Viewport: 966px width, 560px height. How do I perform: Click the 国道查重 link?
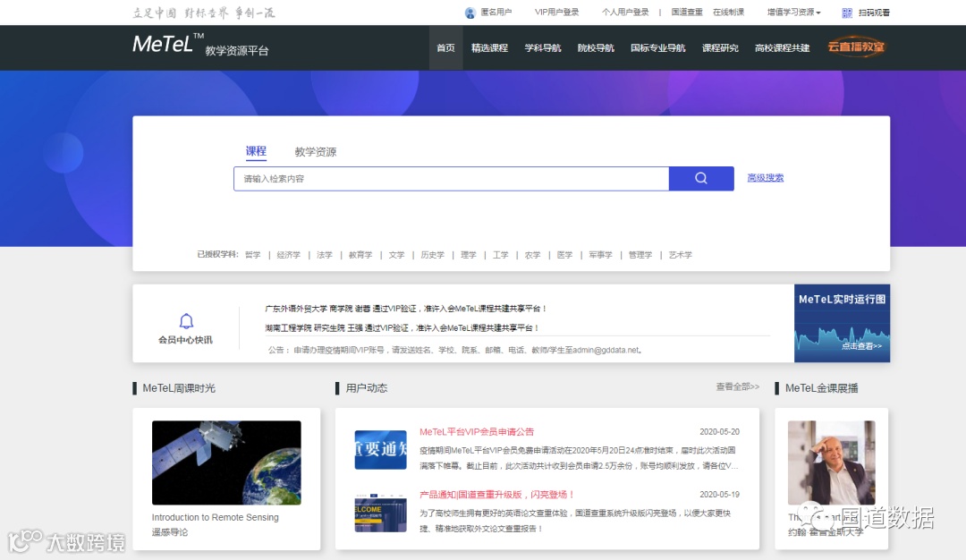(687, 13)
